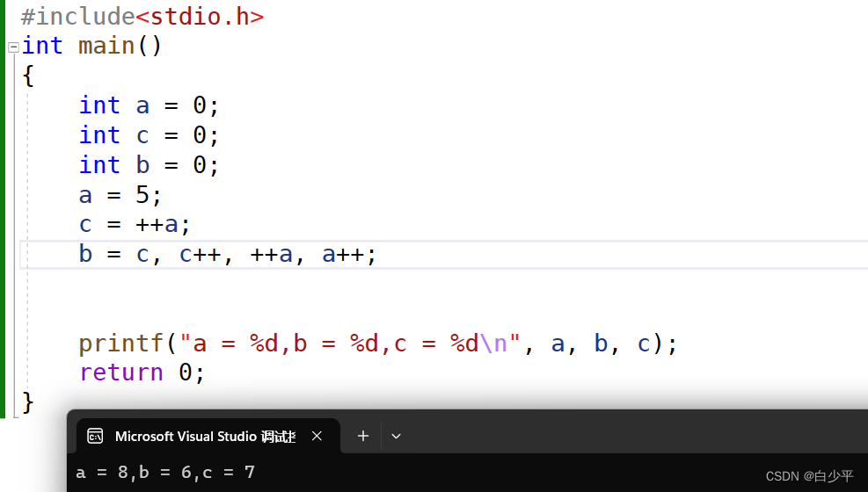Click the line 'int b = 0;'

150,165
